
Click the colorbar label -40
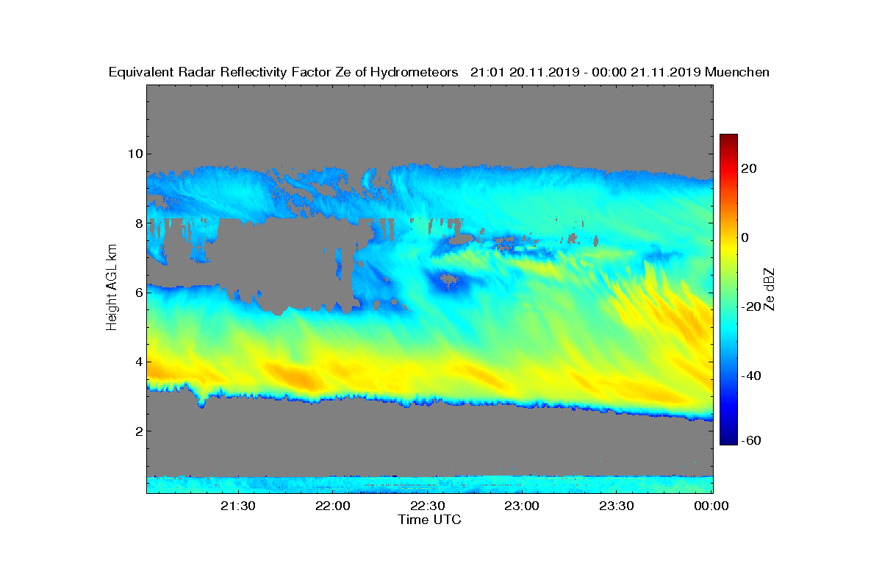coord(751,376)
